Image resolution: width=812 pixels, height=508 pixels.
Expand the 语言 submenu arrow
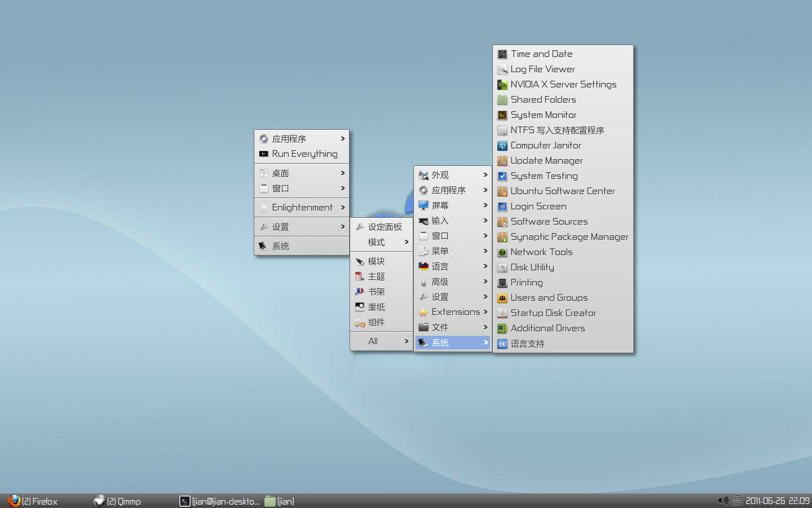(x=485, y=266)
